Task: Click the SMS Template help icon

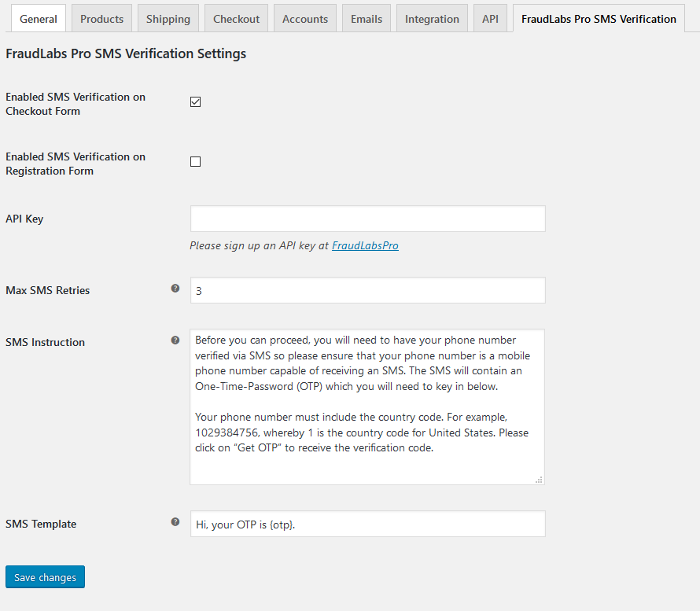Action: [175, 521]
